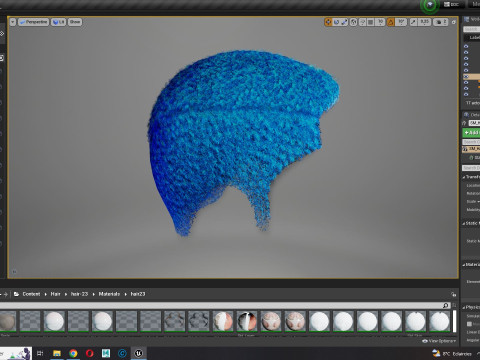Open File Explorer from the taskbar
Viewport: 480px width, 360px height.
(x=57, y=353)
